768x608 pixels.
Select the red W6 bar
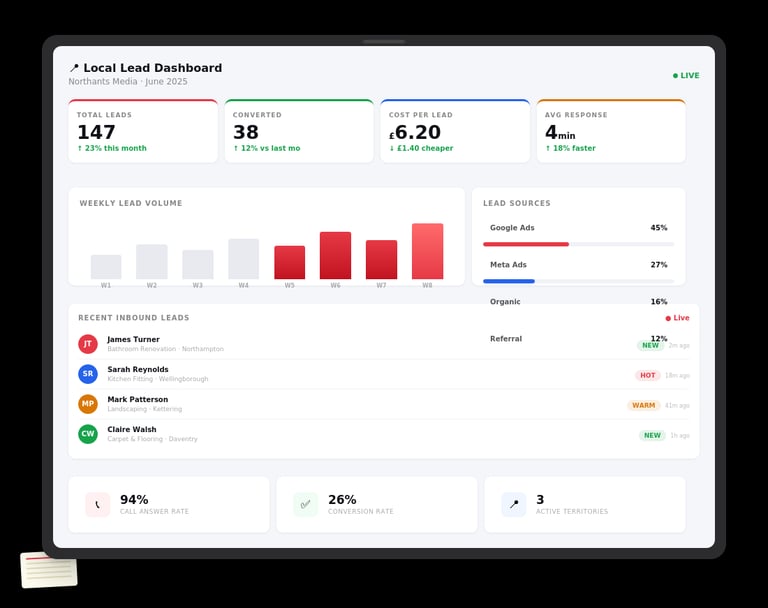pyautogui.click(x=336, y=256)
